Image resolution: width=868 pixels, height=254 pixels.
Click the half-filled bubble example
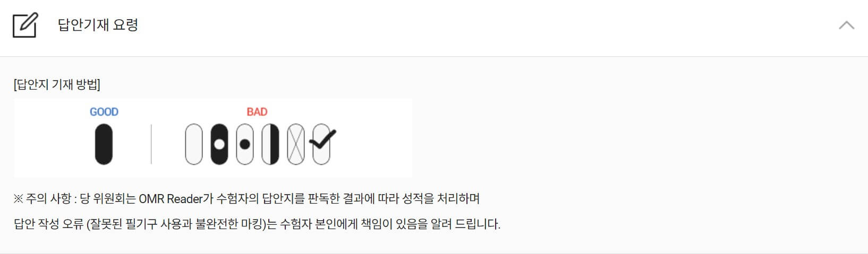tap(270, 144)
